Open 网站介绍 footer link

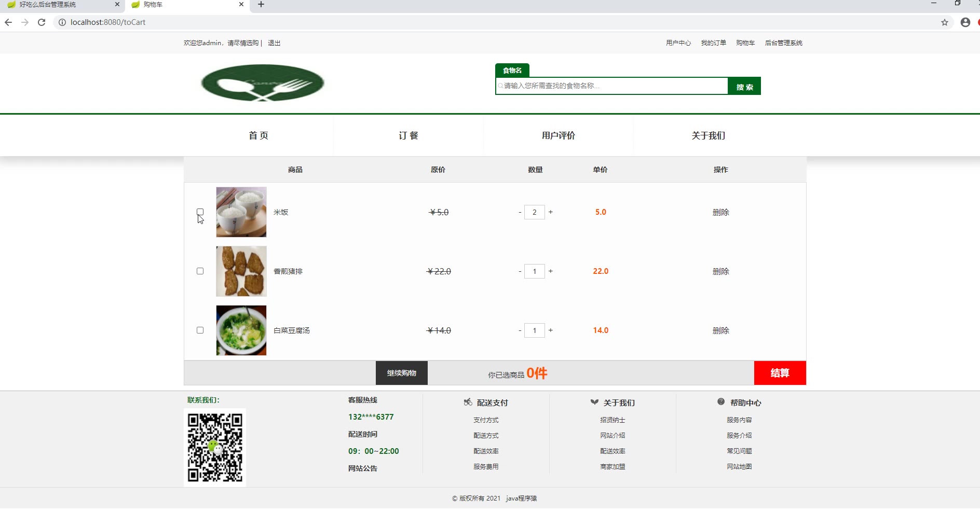click(612, 436)
